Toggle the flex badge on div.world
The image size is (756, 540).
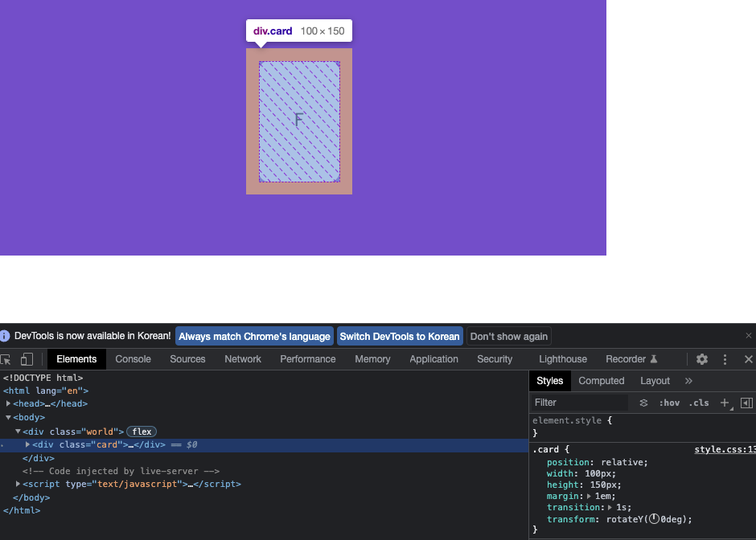[142, 432]
